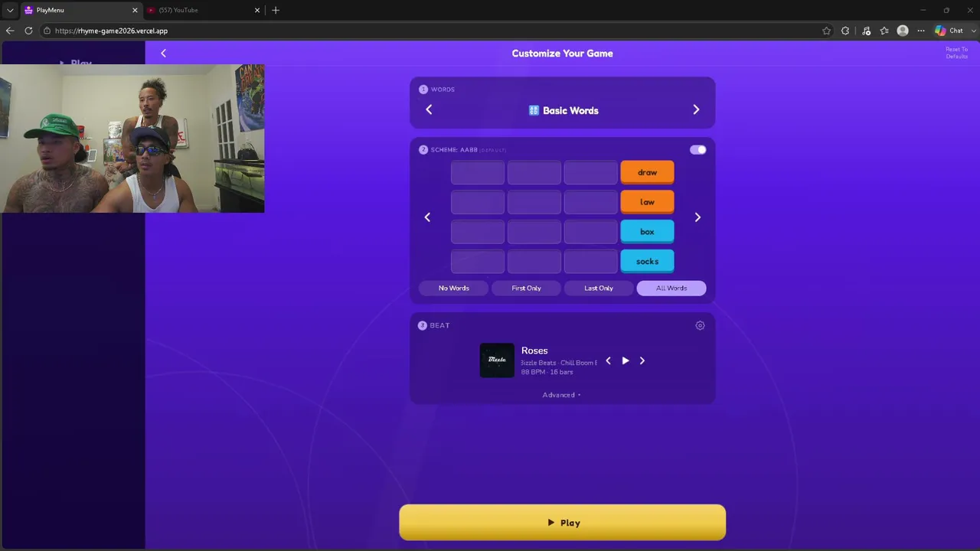Open a new browser tab
Screen dimensions: 980x551
(x=276, y=10)
